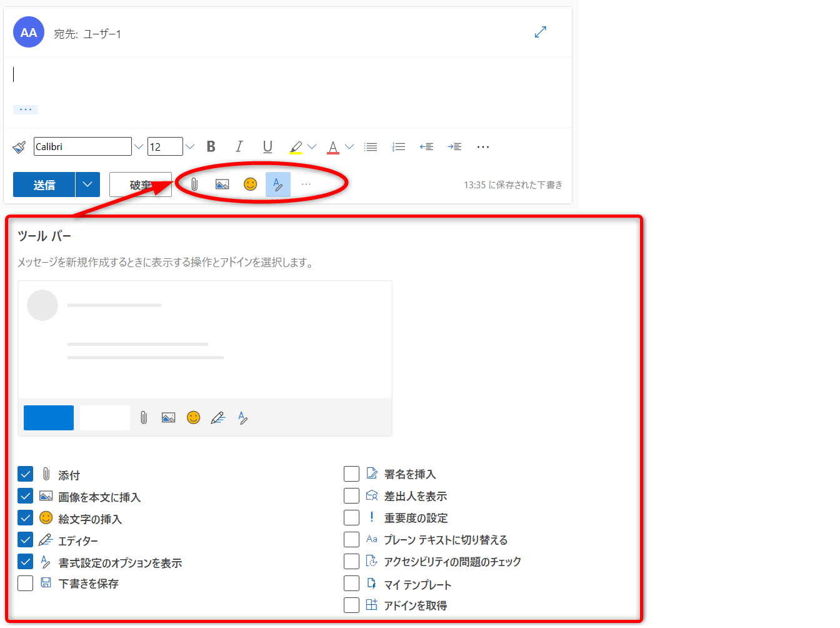The height and width of the screenshot is (628, 840).
Task: Toggle the formatting options icon in compose bar
Action: 278,185
